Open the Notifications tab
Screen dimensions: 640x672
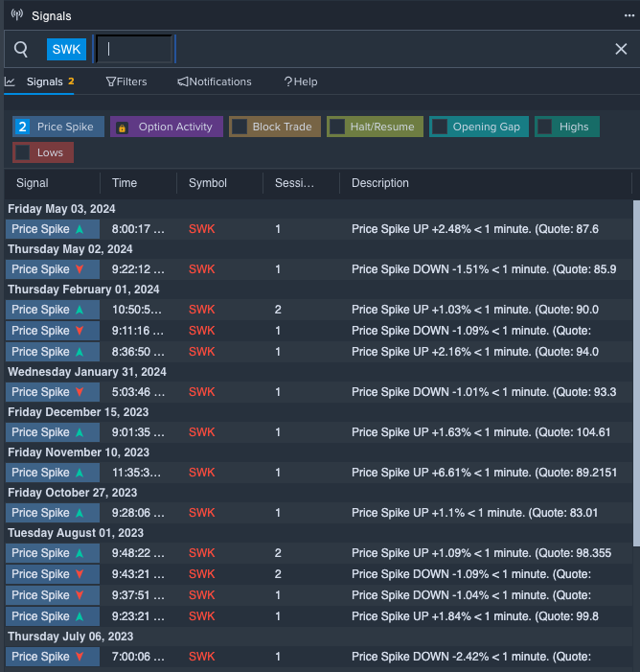pos(215,81)
